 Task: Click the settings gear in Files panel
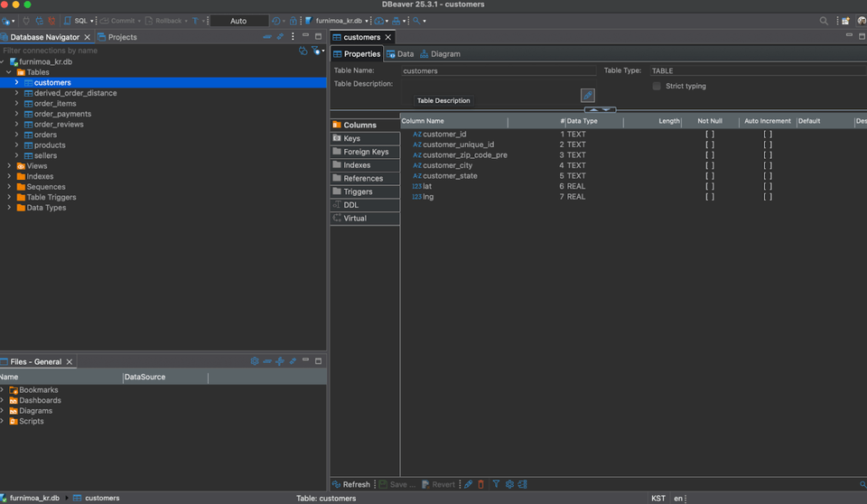[x=255, y=361]
